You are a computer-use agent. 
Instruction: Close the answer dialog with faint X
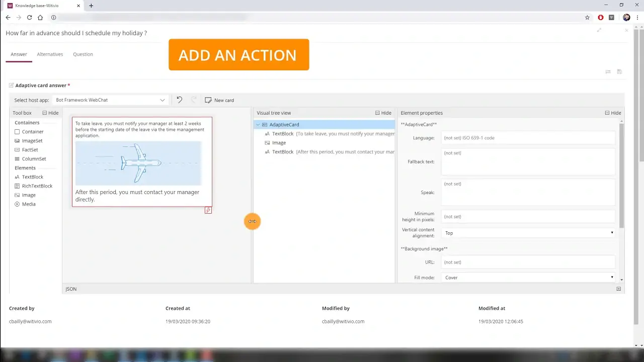(x=626, y=30)
